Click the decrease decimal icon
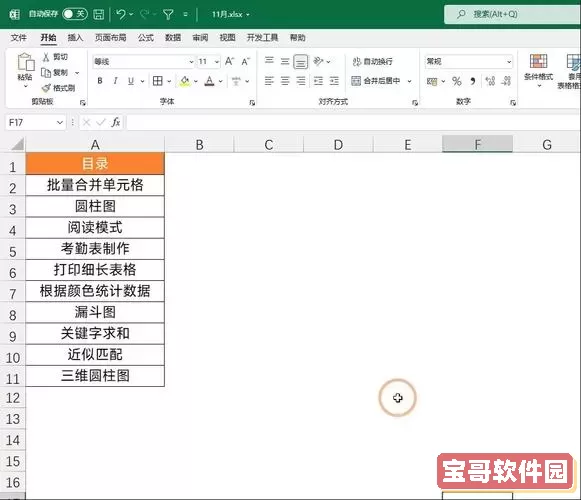This screenshot has height=500, width=581. [x=506, y=81]
